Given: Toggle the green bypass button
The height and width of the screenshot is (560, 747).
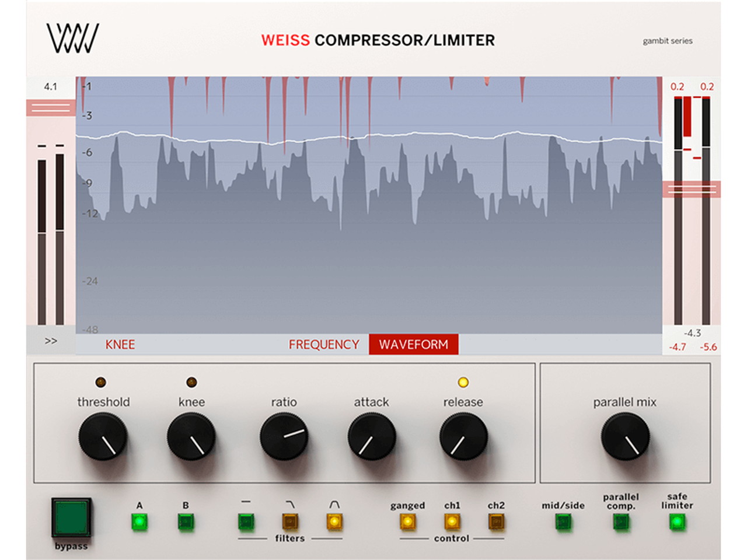Looking at the screenshot, I should point(71,517).
